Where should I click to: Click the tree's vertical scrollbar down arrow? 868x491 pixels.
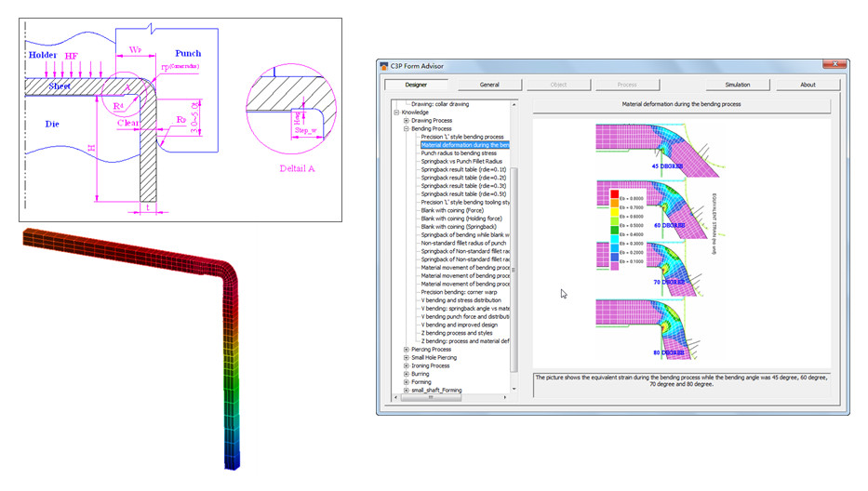[514, 390]
